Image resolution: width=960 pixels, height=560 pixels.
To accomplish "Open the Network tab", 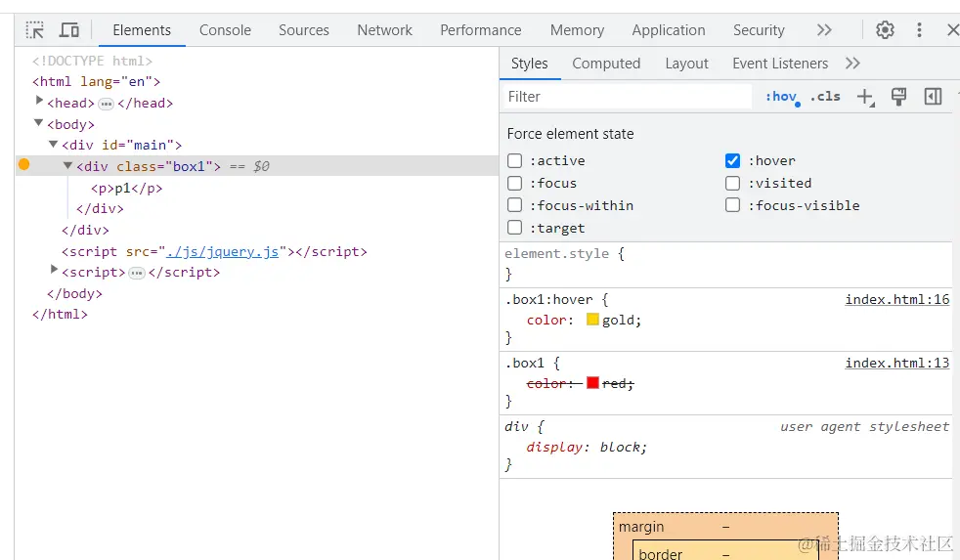I will pyautogui.click(x=384, y=30).
